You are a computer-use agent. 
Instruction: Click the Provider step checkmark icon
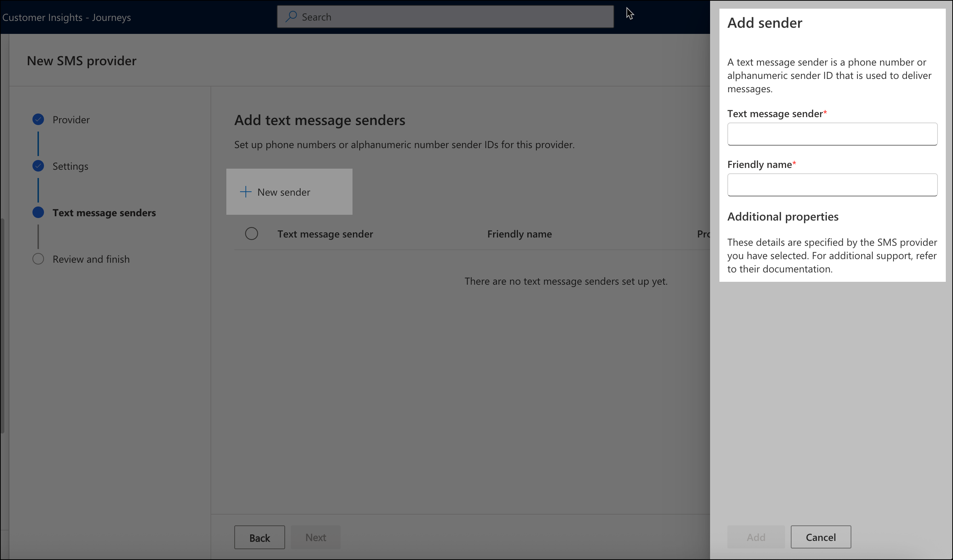pos(38,119)
